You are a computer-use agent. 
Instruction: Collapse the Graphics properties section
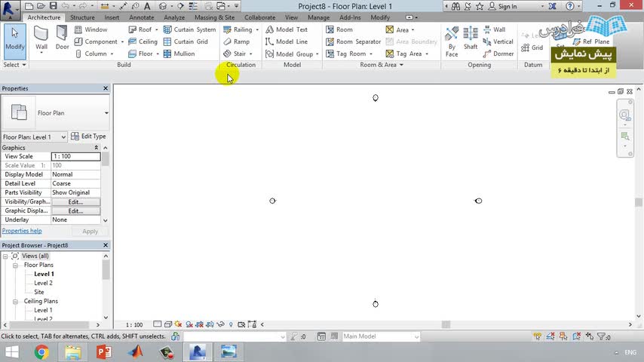[96, 148]
